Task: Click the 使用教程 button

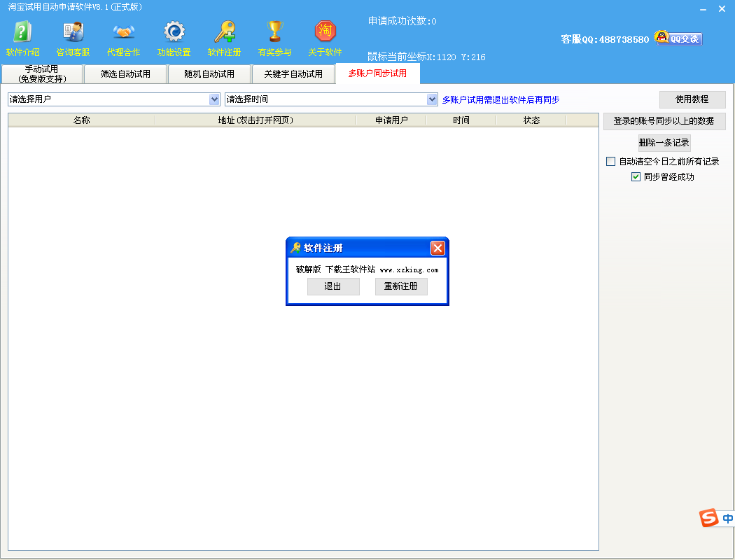Action: coord(692,99)
